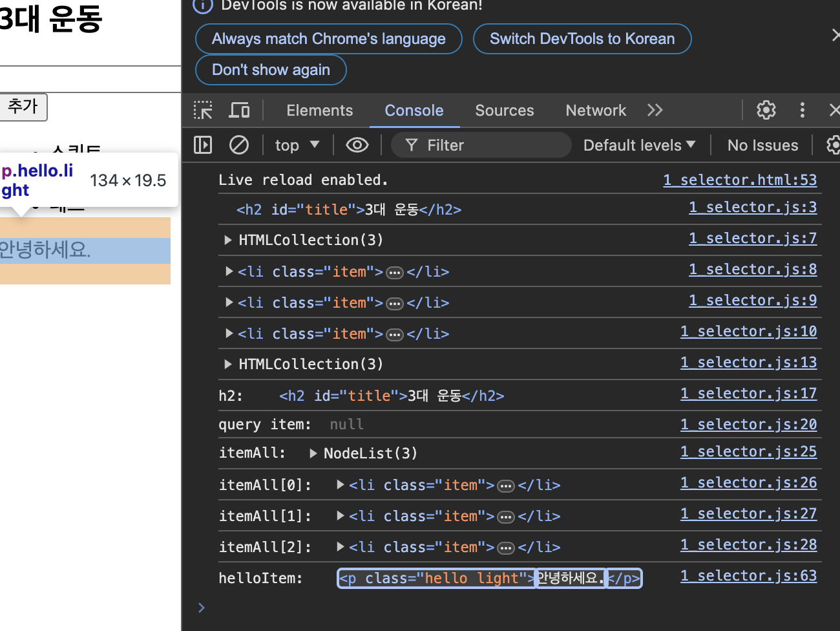Screen dimensions: 840x631
Task: Click ellipsis in itemAll[1] li element
Action: 506,517
